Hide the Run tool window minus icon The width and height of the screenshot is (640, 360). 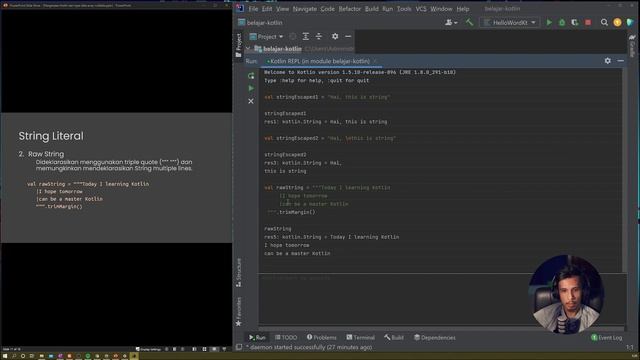620,61
